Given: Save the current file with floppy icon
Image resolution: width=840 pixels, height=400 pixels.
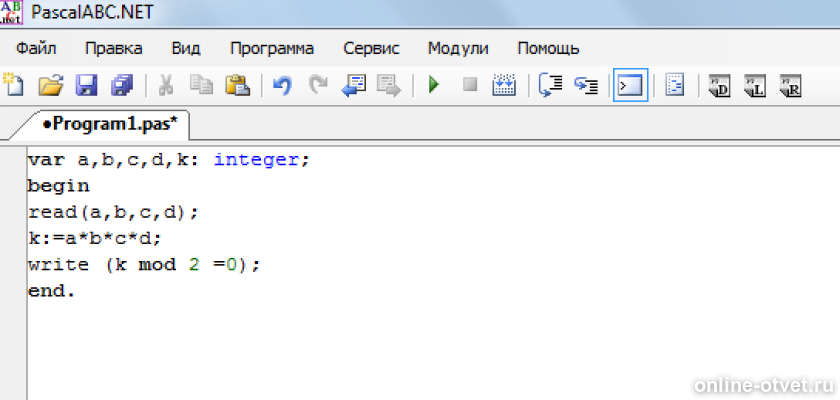Looking at the screenshot, I should (86, 86).
